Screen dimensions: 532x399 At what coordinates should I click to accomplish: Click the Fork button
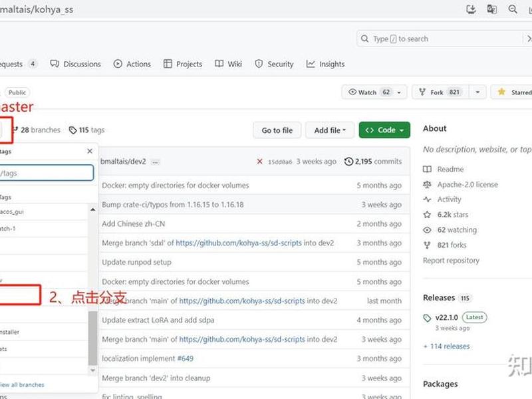tap(440, 92)
